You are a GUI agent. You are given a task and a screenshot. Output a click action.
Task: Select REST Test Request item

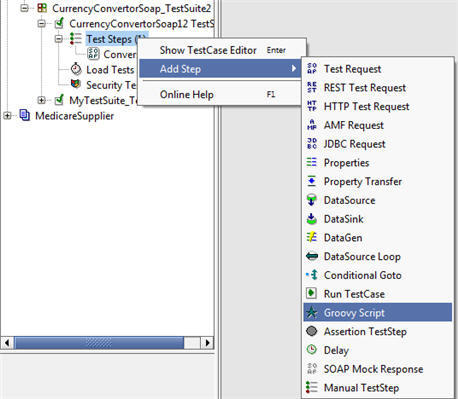[x=378, y=87]
